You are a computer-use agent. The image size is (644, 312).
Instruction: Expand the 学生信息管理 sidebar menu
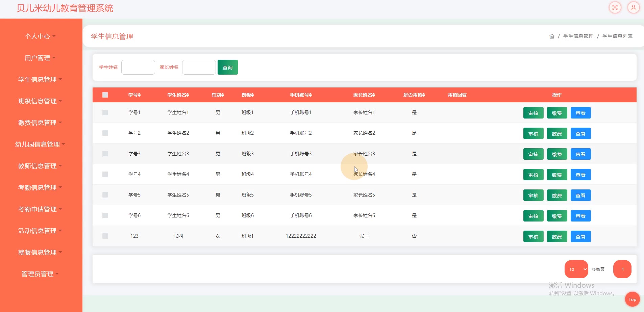[40, 79]
